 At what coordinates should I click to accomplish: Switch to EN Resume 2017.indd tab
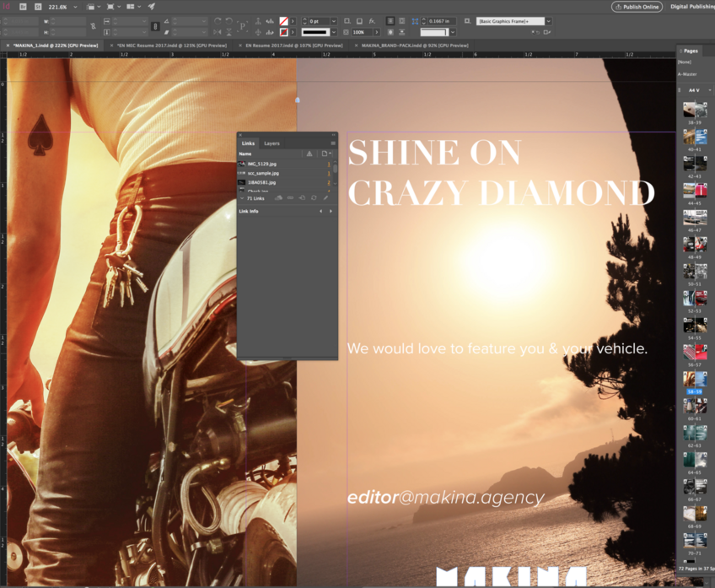coord(294,46)
